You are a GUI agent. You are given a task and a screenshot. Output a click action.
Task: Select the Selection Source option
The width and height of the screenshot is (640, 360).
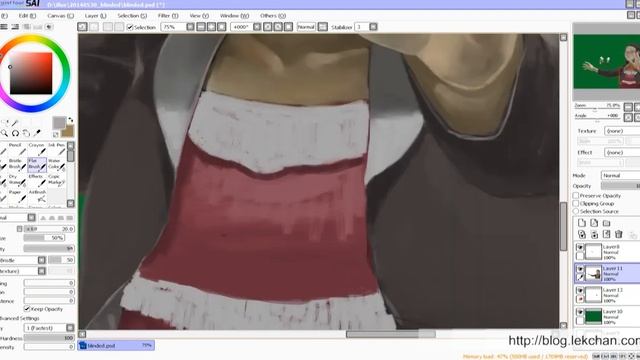576,211
